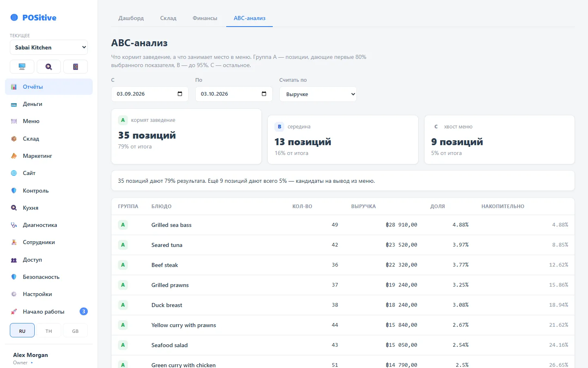Click the Seared tuna row name
This screenshot has width=588, height=368.
tap(167, 245)
